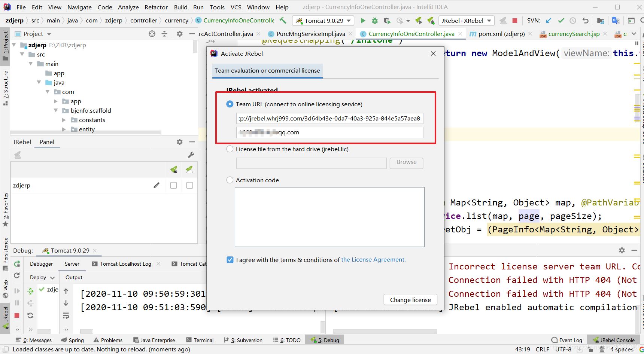Click the green Run button in toolbar
The width and height of the screenshot is (644, 354).
point(362,21)
